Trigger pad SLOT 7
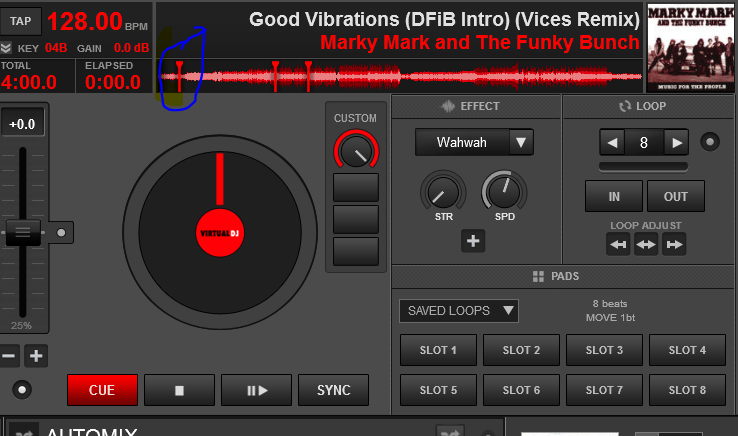The height and width of the screenshot is (436, 738). coord(604,390)
